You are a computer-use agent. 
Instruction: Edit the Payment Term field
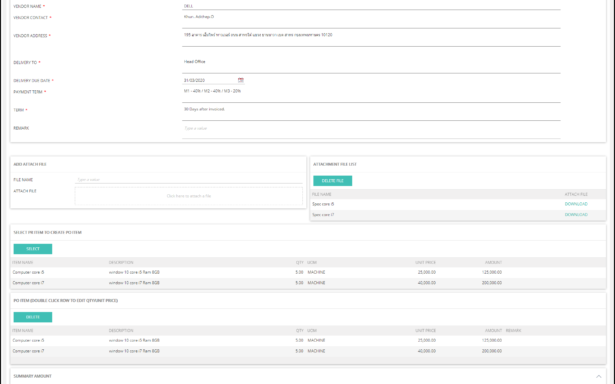[371, 95]
